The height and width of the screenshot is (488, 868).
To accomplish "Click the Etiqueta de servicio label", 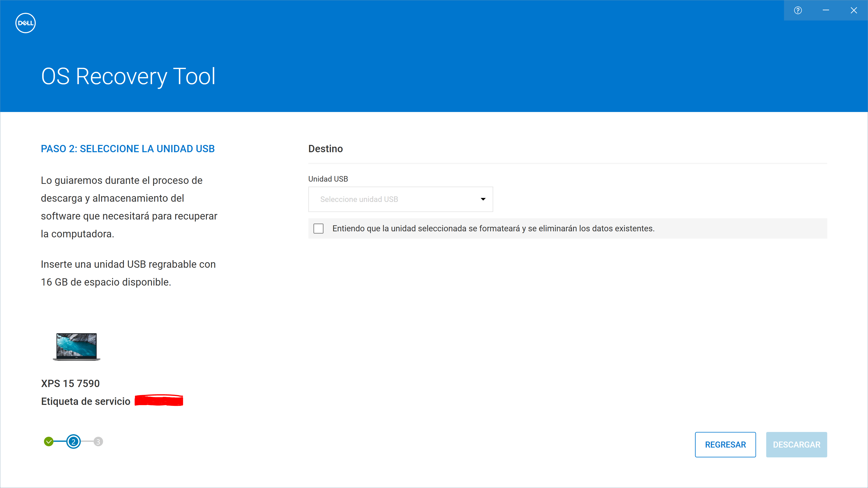I will 86,401.
